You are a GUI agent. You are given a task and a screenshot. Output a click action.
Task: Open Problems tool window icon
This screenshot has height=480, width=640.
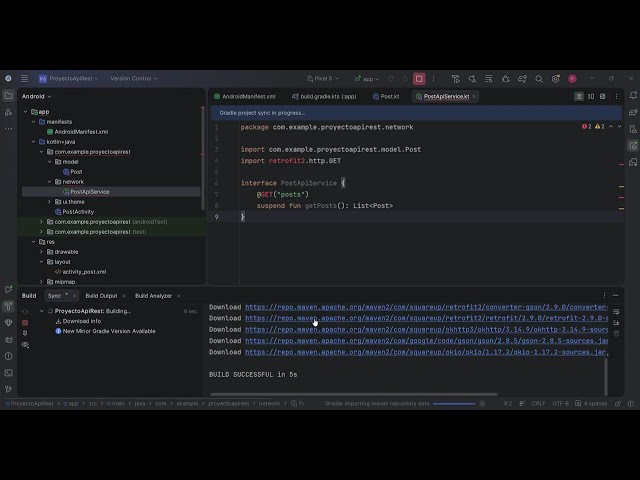tap(8, 356)
